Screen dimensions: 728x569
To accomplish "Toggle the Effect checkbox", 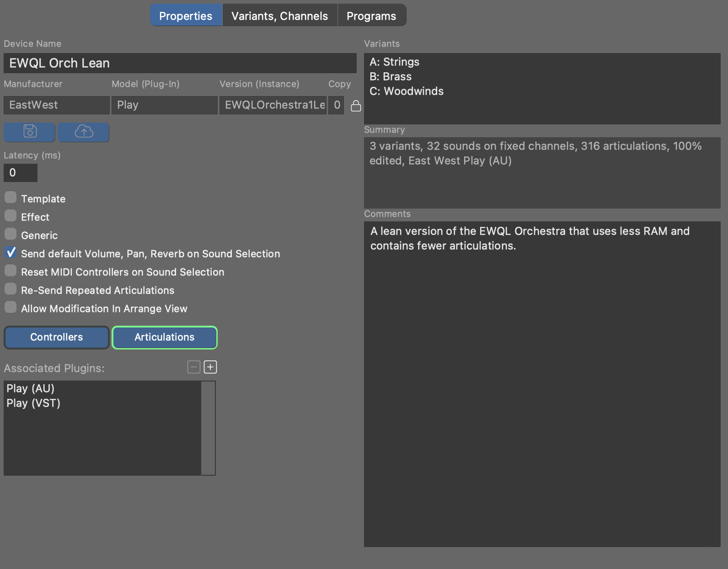I will click(x=11, y=216).
